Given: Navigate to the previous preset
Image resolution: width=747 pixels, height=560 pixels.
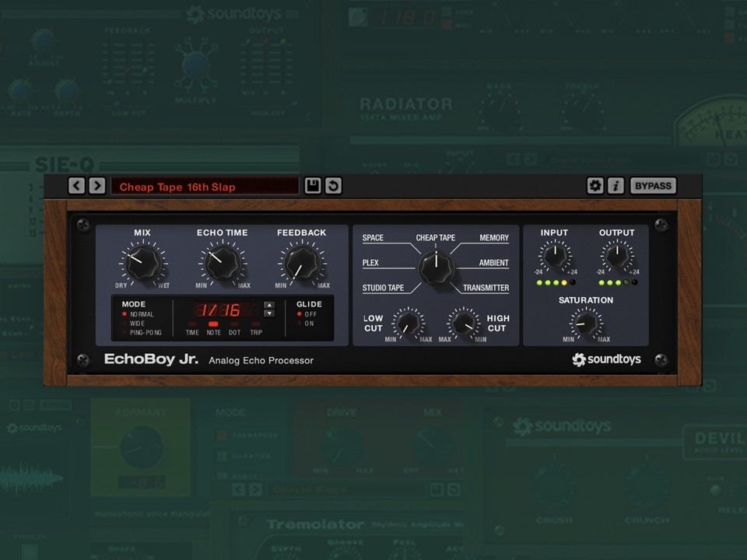Looking at the screenshot, I should pyautogui.click(x=75, y=185).
